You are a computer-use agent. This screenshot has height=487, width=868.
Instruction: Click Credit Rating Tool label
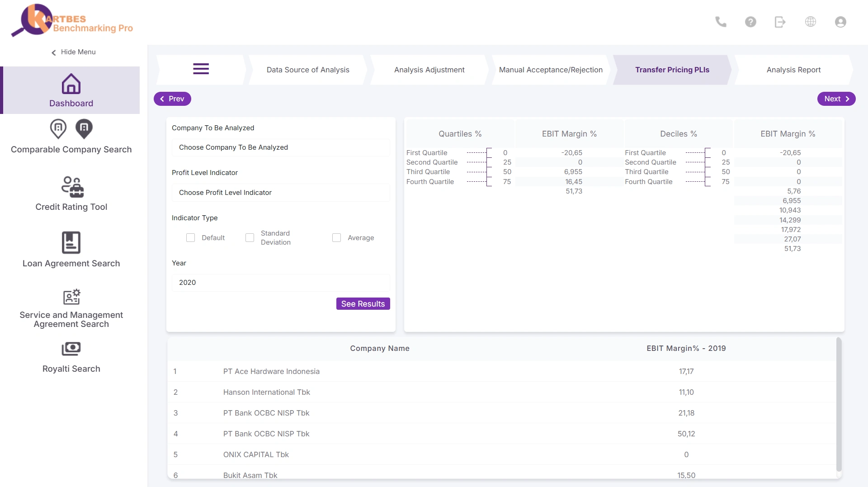(x=71, y=207)
